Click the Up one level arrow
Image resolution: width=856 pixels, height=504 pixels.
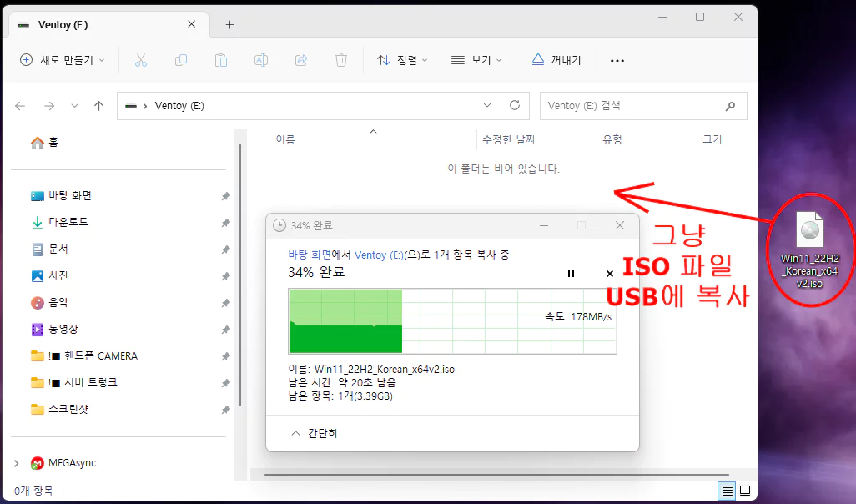[x=98, y=106]
